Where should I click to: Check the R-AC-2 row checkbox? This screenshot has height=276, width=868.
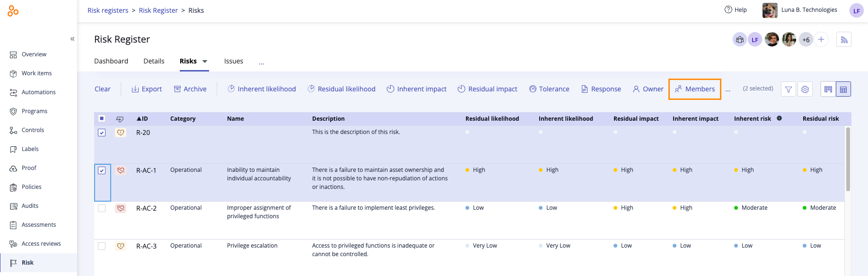click(x=102, y=208)
